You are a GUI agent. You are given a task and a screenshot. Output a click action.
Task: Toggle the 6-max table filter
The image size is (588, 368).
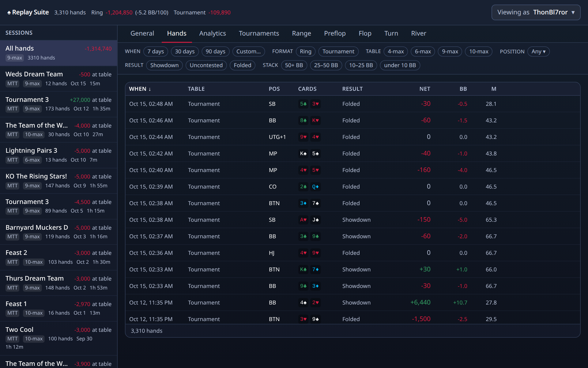[423, 52]
